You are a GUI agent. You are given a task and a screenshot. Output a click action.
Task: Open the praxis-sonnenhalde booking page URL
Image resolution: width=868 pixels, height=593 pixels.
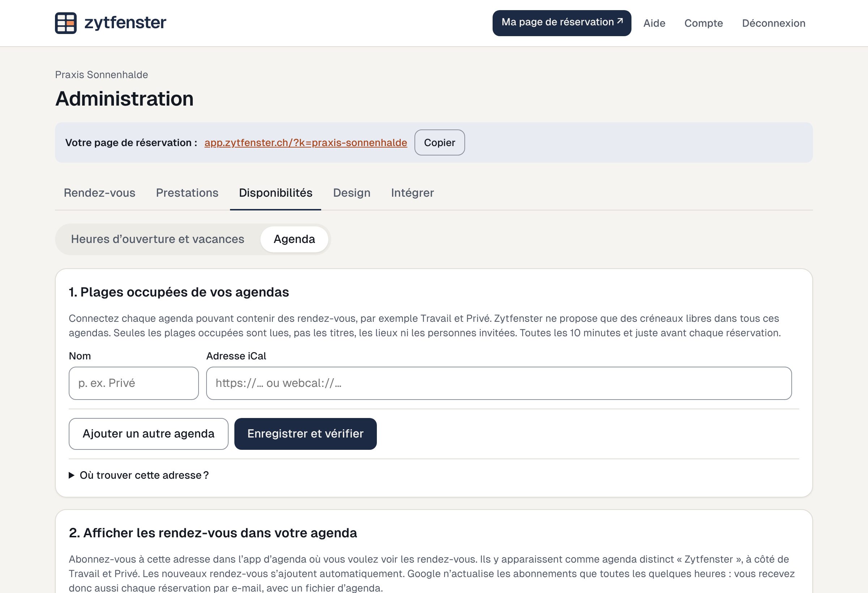pos(306,143)
